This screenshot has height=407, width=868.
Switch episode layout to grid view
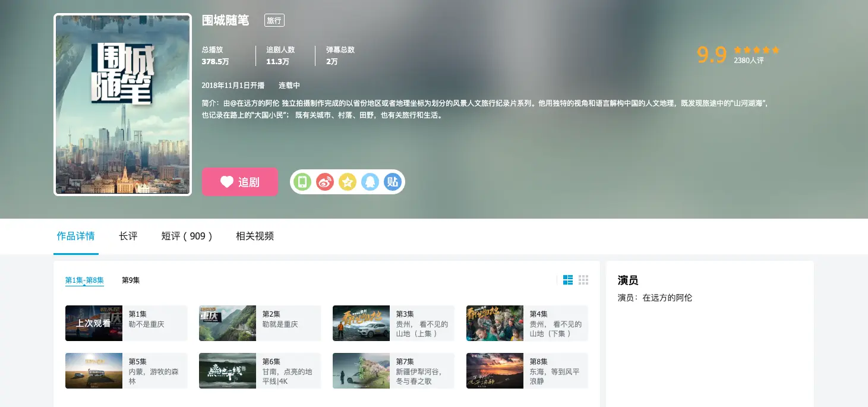point(583,279)
